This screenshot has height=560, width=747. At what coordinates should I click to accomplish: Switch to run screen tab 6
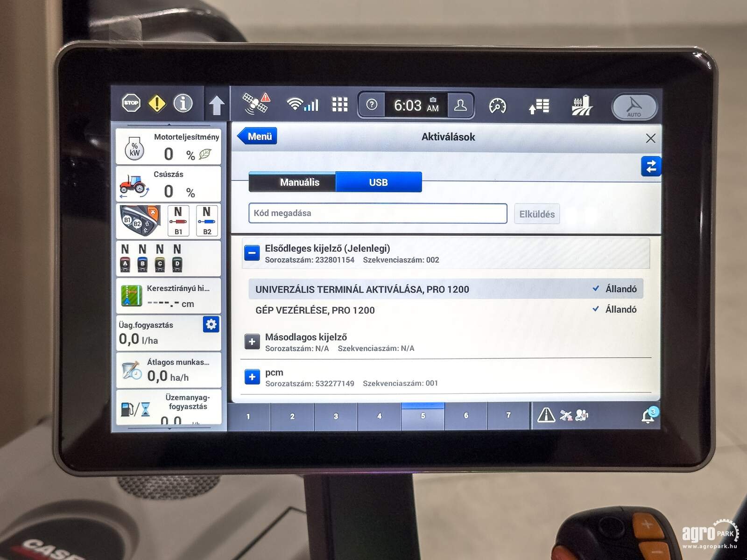(x=466, y=415)
